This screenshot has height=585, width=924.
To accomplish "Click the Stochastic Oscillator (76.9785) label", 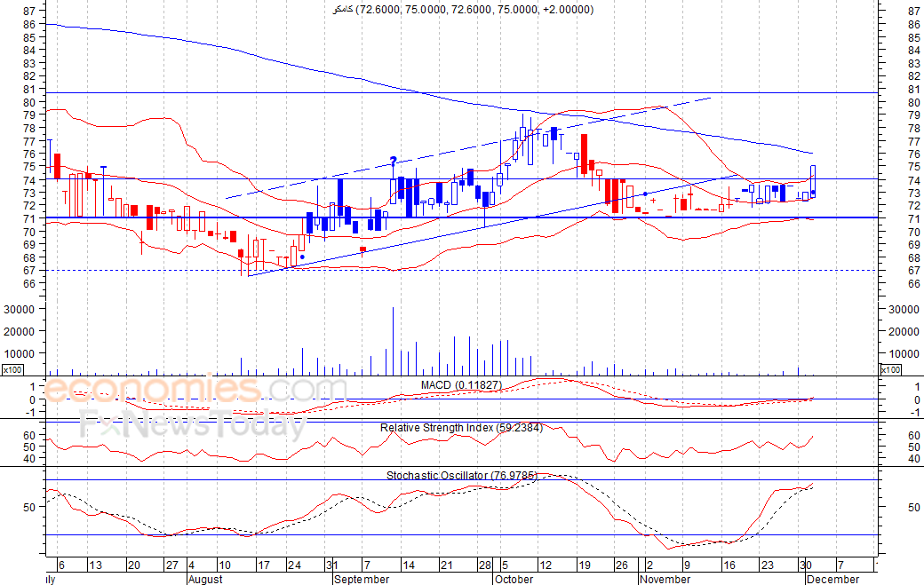I will click(x=461, y=476).
